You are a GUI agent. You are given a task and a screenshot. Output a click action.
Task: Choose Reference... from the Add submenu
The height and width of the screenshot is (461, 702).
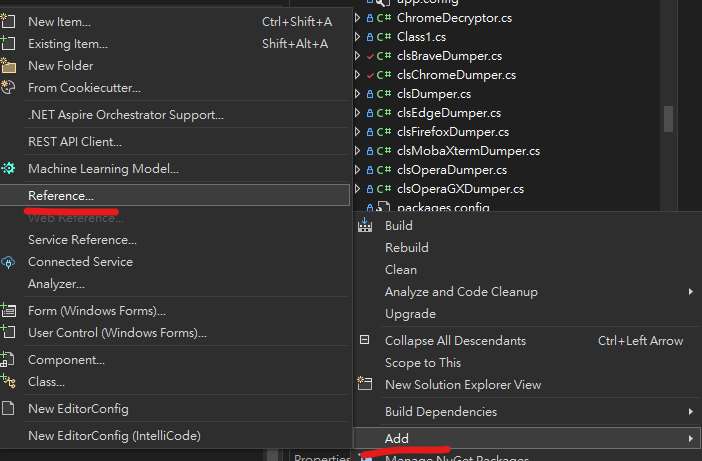61,195
